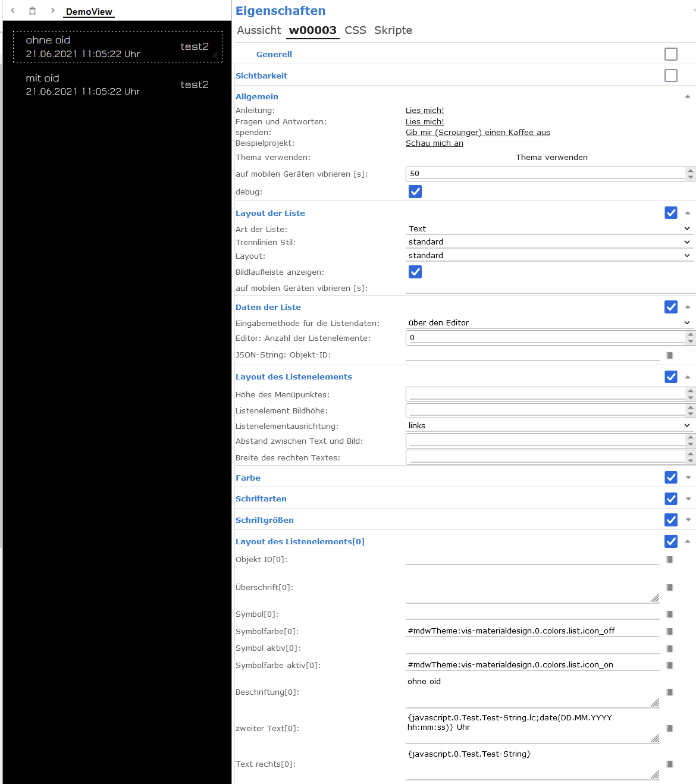Viewport: 696px width, 784px height.
Task: Open the Art der Liste dropdown
Action: 550,228
